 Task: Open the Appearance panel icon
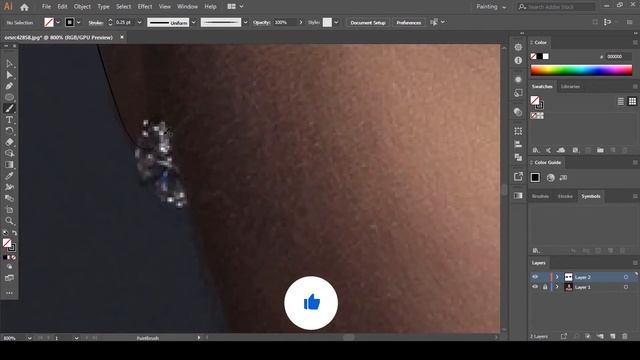click(518, 79)
